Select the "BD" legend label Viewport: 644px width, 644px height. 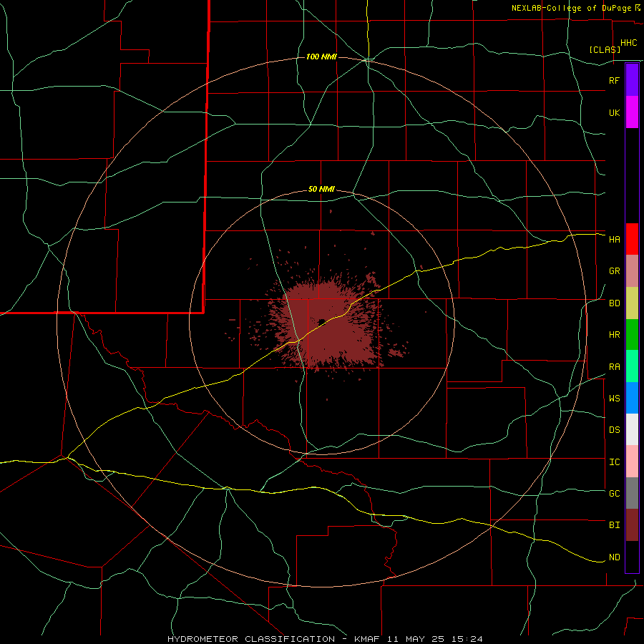coord(614,303)
